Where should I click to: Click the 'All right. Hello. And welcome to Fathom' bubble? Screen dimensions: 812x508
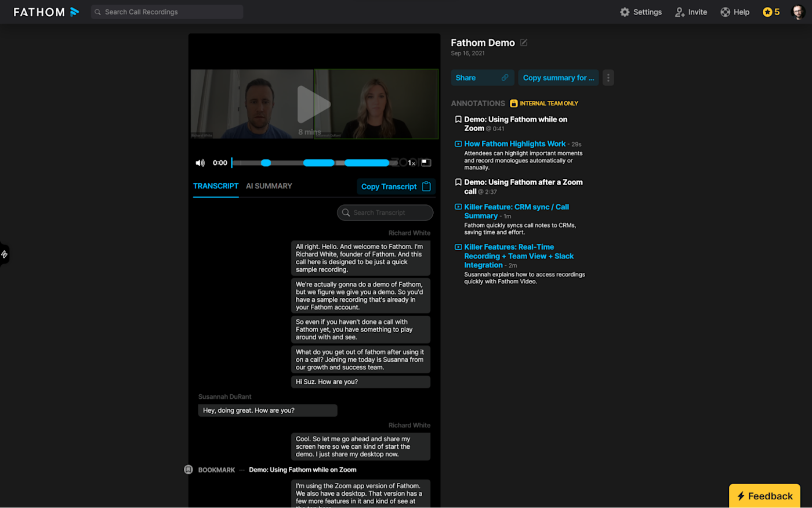(361, 258)
